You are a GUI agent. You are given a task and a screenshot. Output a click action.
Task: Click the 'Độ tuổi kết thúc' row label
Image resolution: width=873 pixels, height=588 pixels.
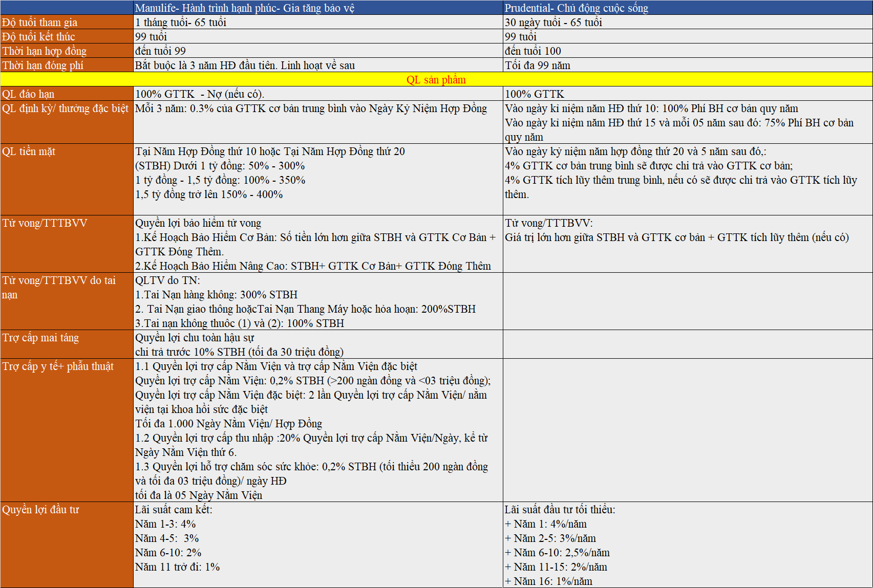67,36
